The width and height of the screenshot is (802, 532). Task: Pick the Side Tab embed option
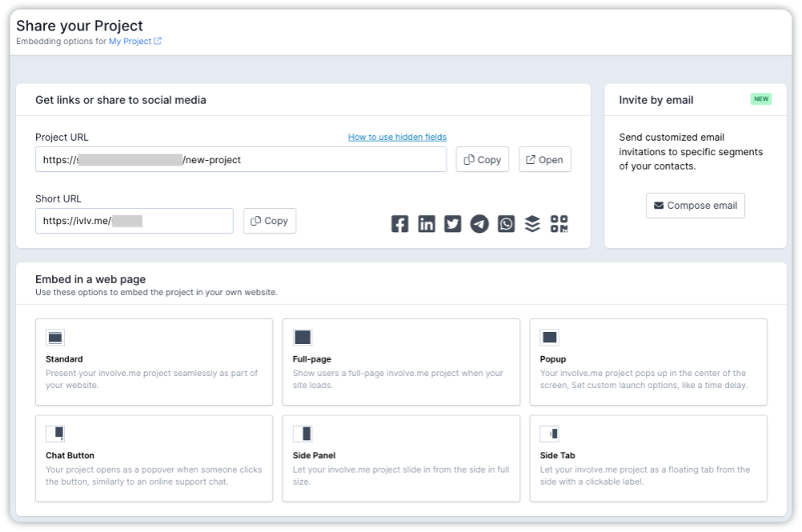[x=550, y=433]
